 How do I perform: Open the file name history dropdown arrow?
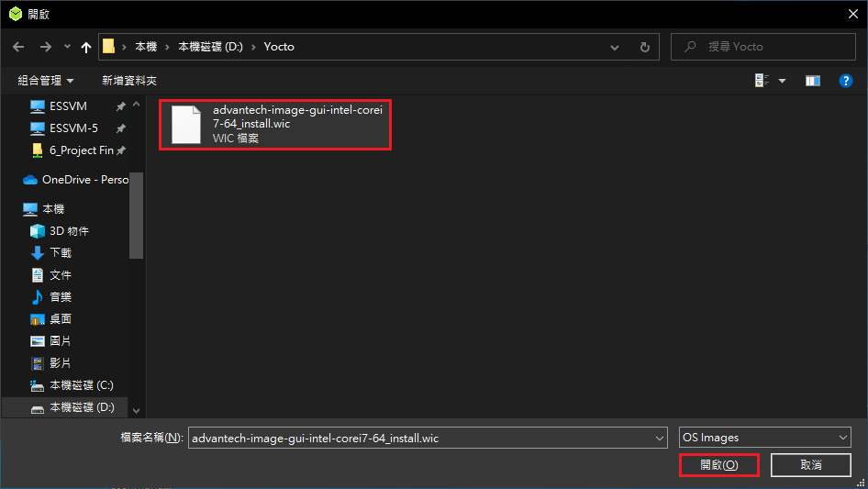[659, 439]
